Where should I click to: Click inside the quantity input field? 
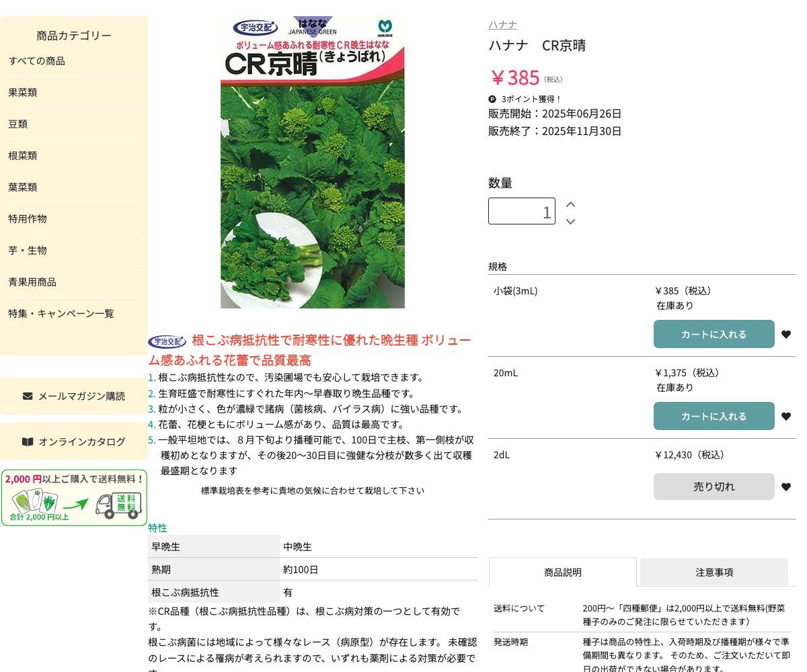(522, 210)
